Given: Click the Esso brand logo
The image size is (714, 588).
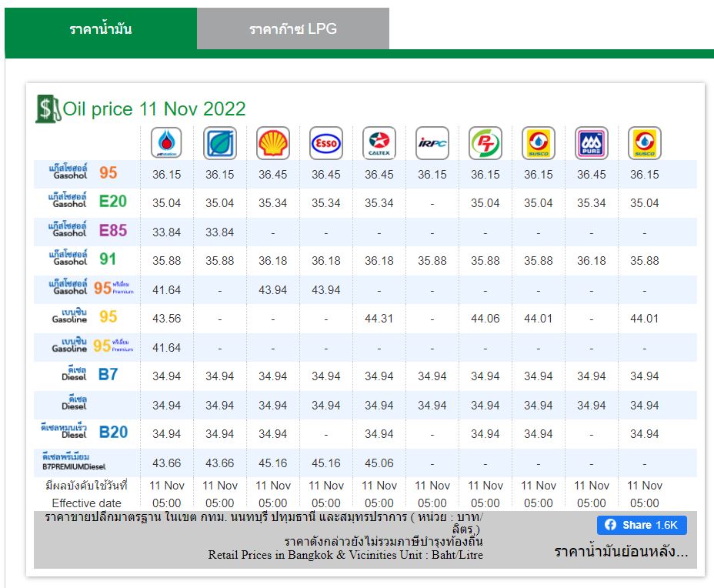Looking at the screenshot, I should (x=326, y=143).
